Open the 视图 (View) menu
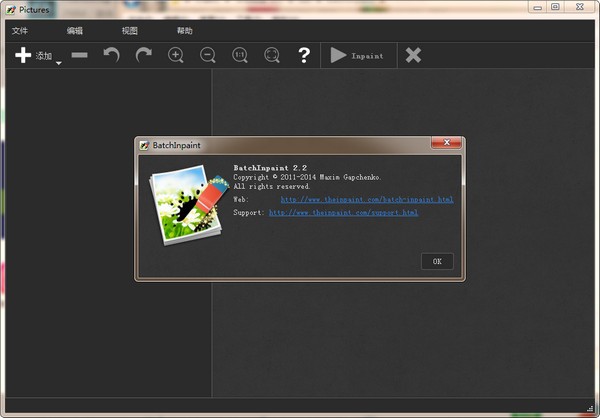This screenshot has width=600, height=418. 130,31
